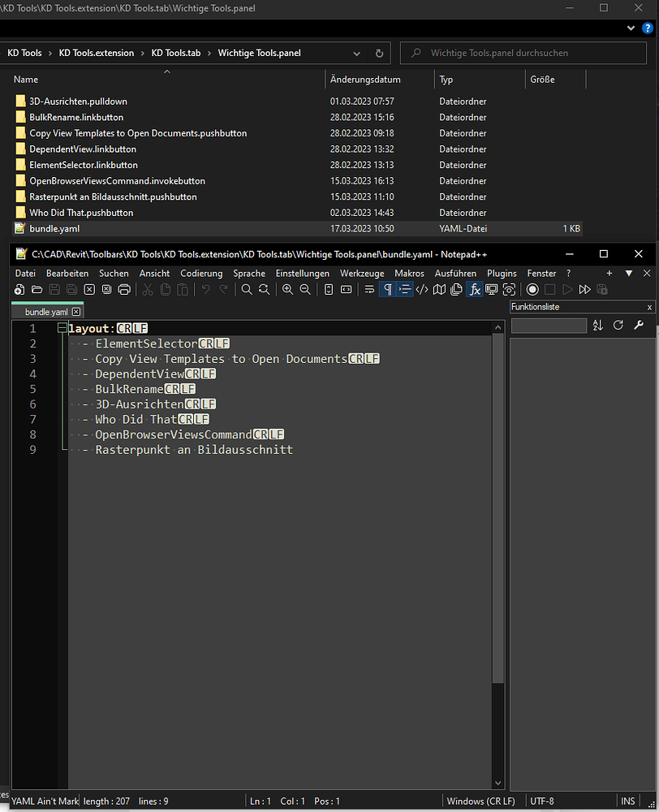Open the Makros menu
Screen dimensions: 659x812
pos(409,273)
